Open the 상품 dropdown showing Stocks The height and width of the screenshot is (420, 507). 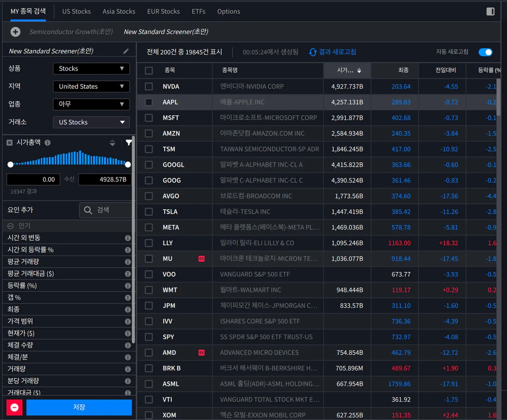click(91, 69)
